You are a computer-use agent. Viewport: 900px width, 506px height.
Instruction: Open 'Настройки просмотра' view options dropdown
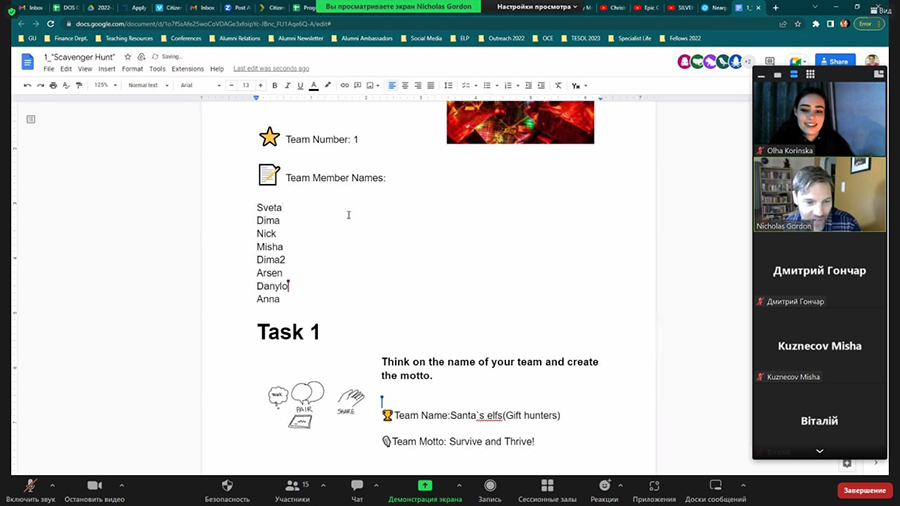point(537,7)
